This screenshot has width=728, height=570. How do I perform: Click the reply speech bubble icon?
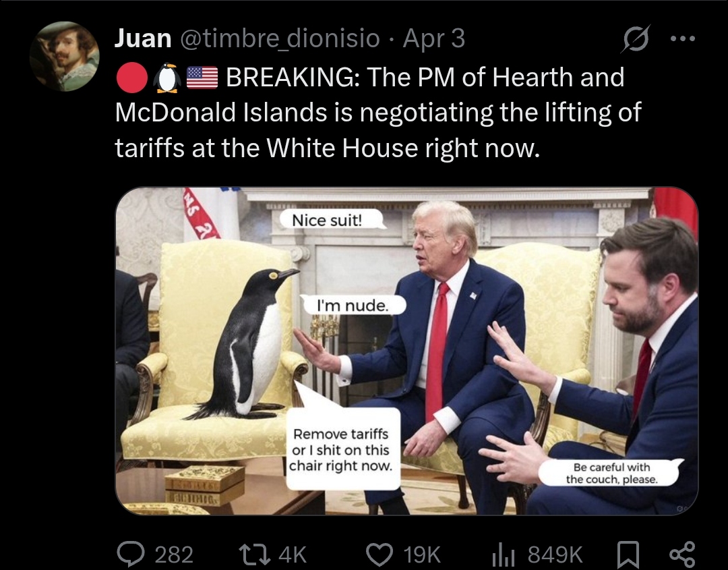point(130,554)
